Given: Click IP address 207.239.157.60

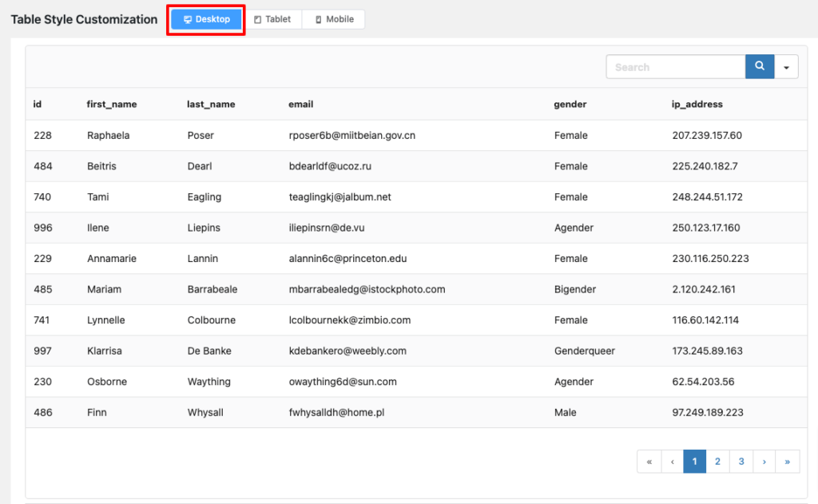Looking at the screenshot, I should 707,135.
